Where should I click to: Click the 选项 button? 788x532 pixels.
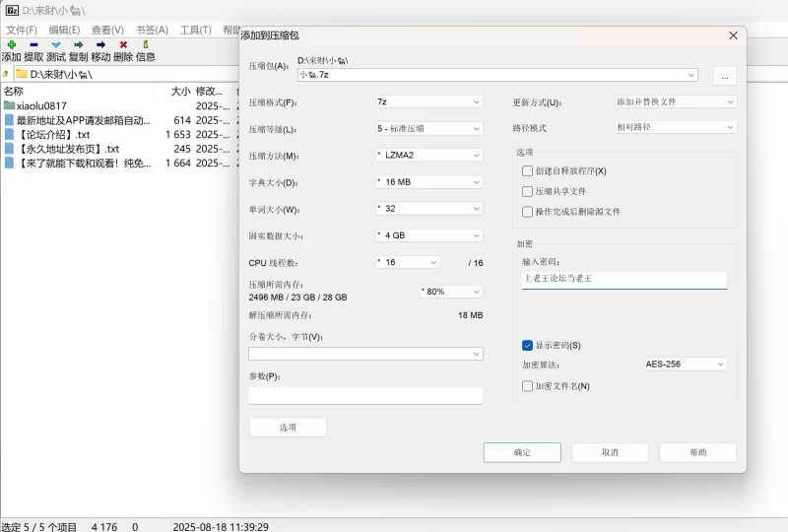click(x=288, y=428)
